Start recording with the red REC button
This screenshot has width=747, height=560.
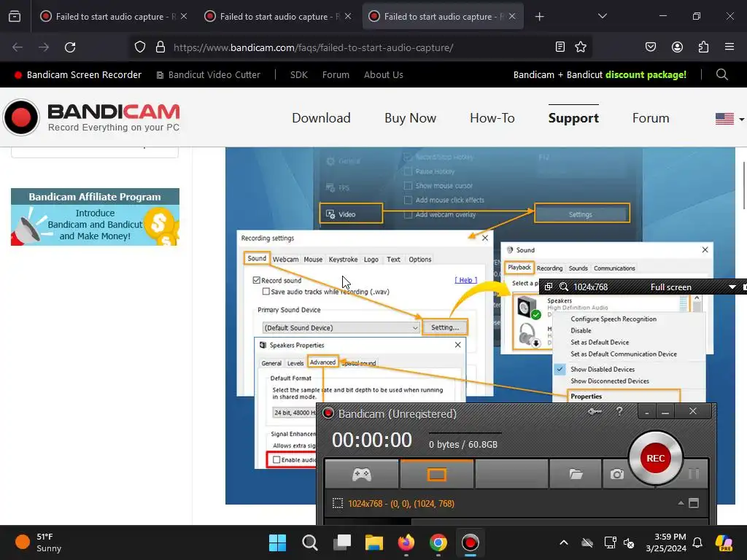point(656,458)
